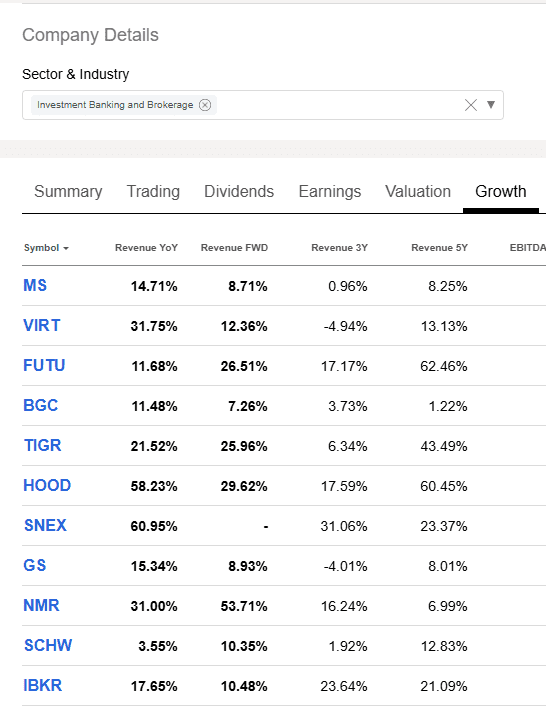Click HOOD Revenue 5Y value 60.45%
Screen dimensions: 546x709
(444, 486)
